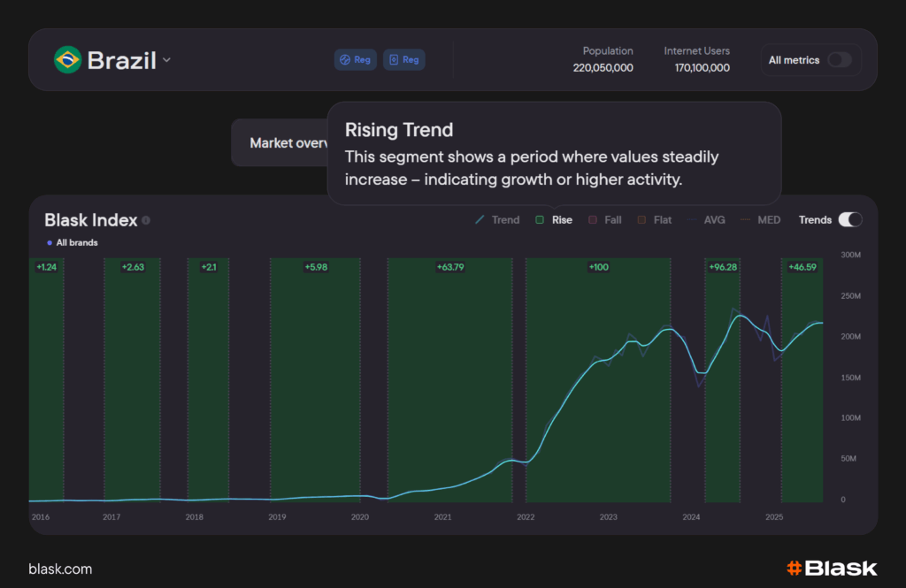Select the +100 rise segment badge
The image size is (906, 588).
598,267
